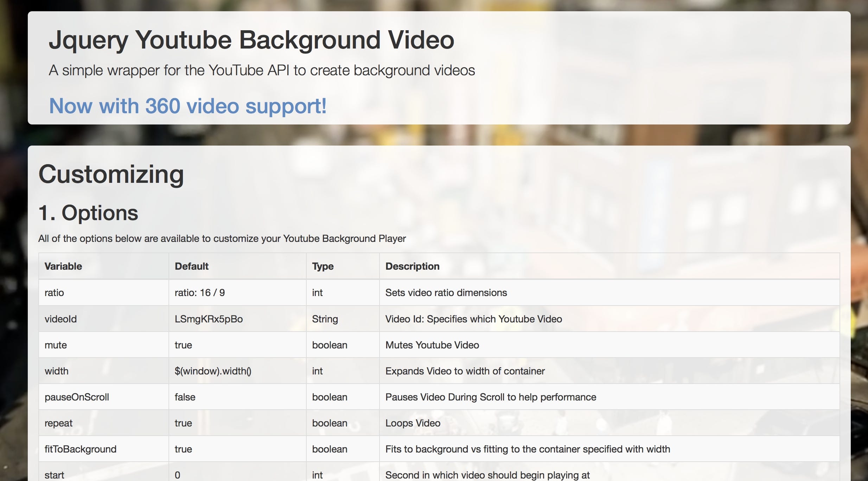Click the 'true' default in repeat row
Viewport: 868px width, 481px height.
pos(183,423)
